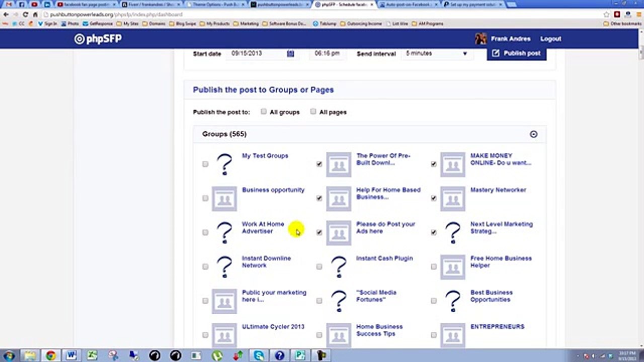Tick the My Test Groups checkbox
The image size is (644, 362).
[205, 164]
